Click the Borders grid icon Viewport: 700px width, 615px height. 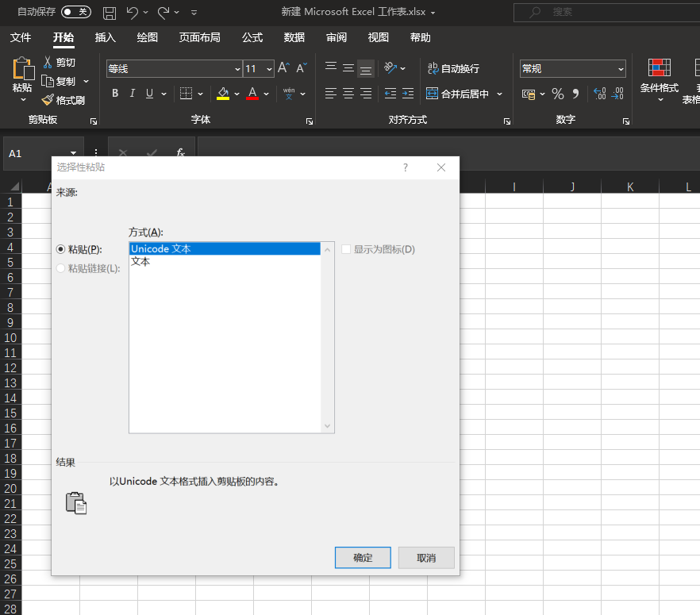(x=186, y=94)
